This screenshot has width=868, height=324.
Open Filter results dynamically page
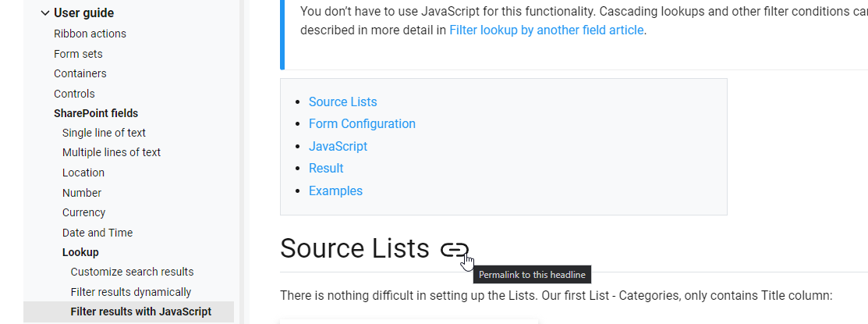[130, 292]
